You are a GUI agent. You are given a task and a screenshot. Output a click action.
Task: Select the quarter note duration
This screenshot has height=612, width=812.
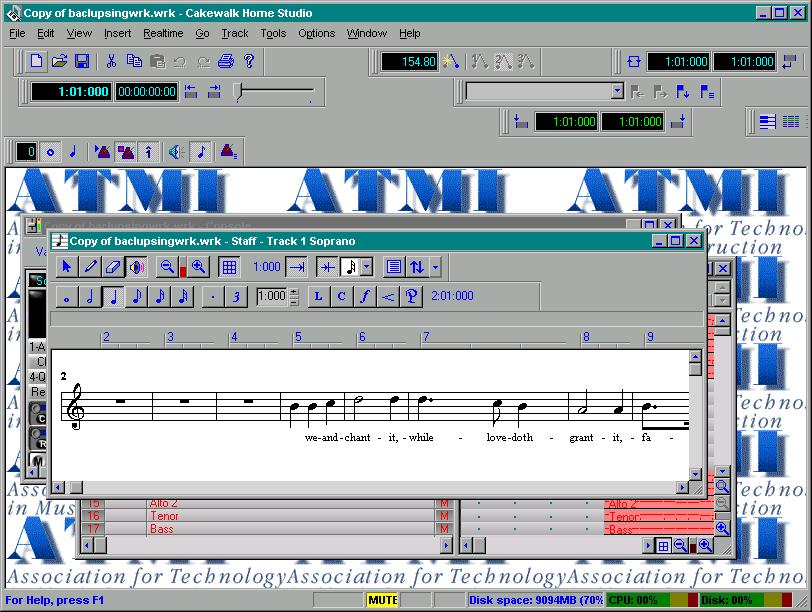(x=113, y=297)
